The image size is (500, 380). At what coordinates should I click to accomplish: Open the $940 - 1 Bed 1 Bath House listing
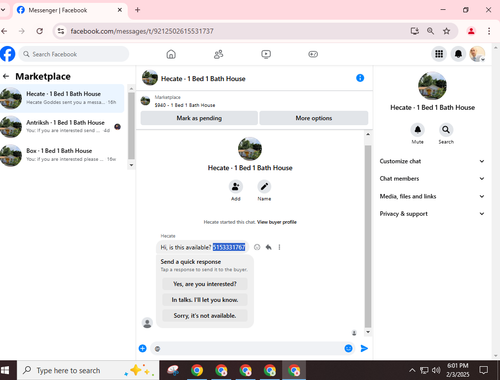tap(185, 105)
